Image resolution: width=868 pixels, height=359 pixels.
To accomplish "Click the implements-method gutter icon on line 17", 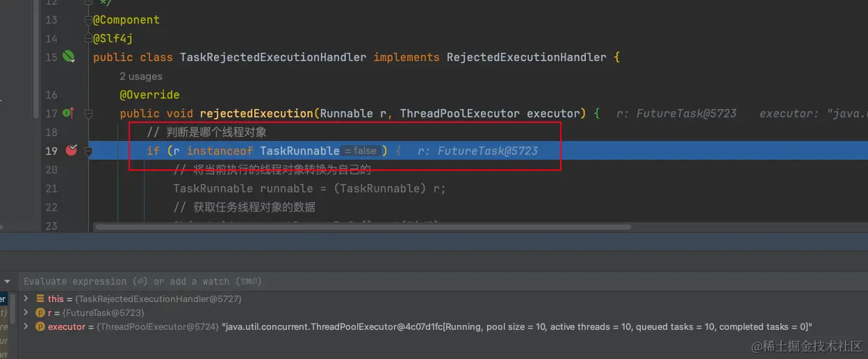I will tap(68, 112).
